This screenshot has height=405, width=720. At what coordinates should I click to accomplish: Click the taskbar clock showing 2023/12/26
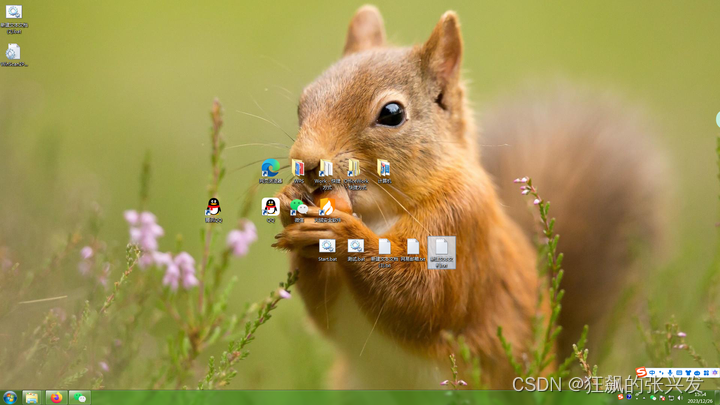(x=700, y=398)
